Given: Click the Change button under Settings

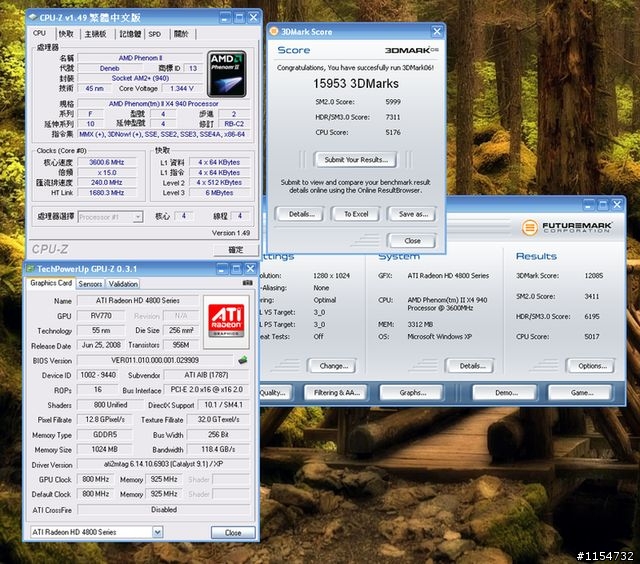Looking at the screenshot, I should [x=333, y=366].
